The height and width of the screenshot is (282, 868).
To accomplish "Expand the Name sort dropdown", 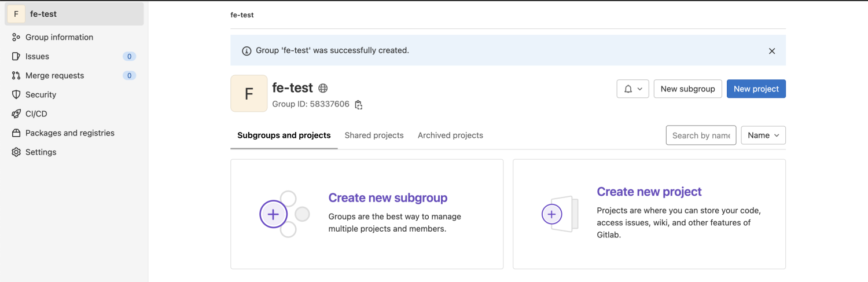I will (x=763, y=135).
